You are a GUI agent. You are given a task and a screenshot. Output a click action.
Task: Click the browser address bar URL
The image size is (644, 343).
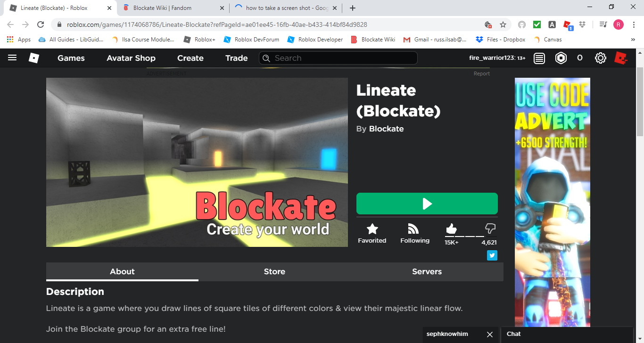[217, 24]
